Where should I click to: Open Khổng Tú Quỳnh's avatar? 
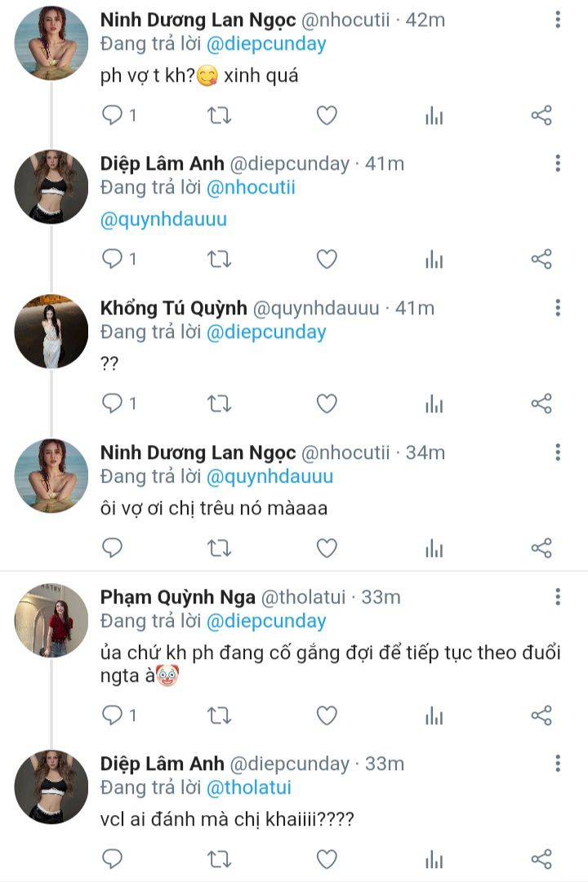(51, 331)
